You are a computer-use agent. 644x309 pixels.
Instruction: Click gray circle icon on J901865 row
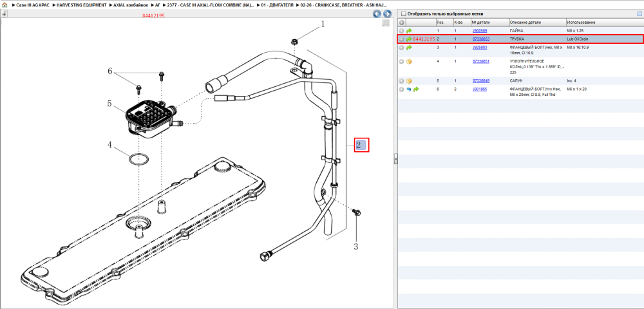(402, 89)
